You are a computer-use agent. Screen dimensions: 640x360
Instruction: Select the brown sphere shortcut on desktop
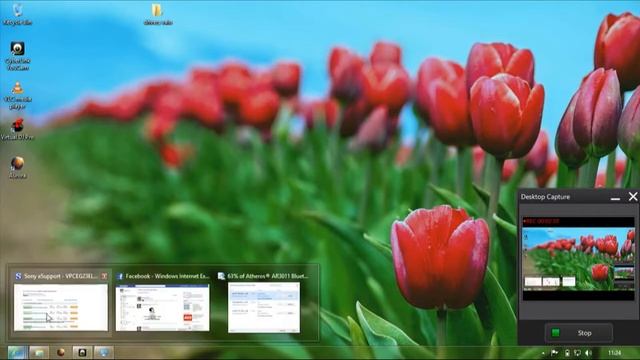click(18, 167)
